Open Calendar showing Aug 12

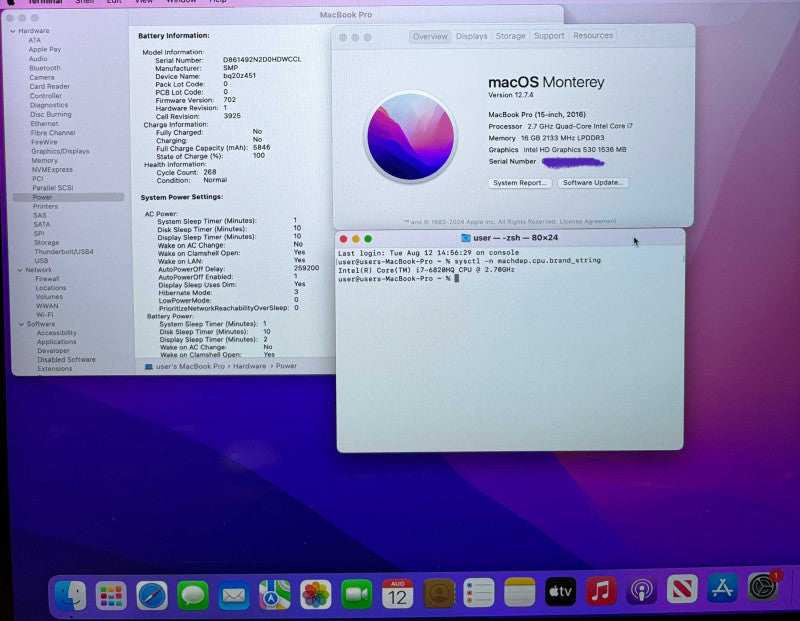click(397, 593)
